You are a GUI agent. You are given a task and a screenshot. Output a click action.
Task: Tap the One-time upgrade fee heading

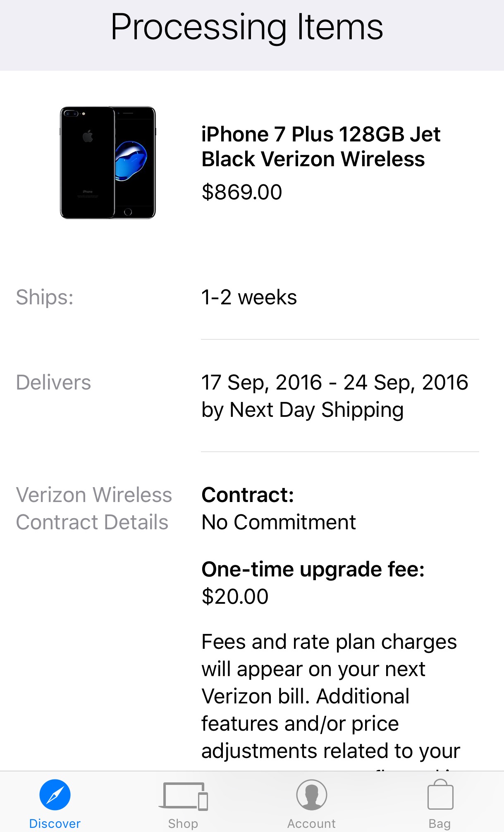(x=313, y=569)
